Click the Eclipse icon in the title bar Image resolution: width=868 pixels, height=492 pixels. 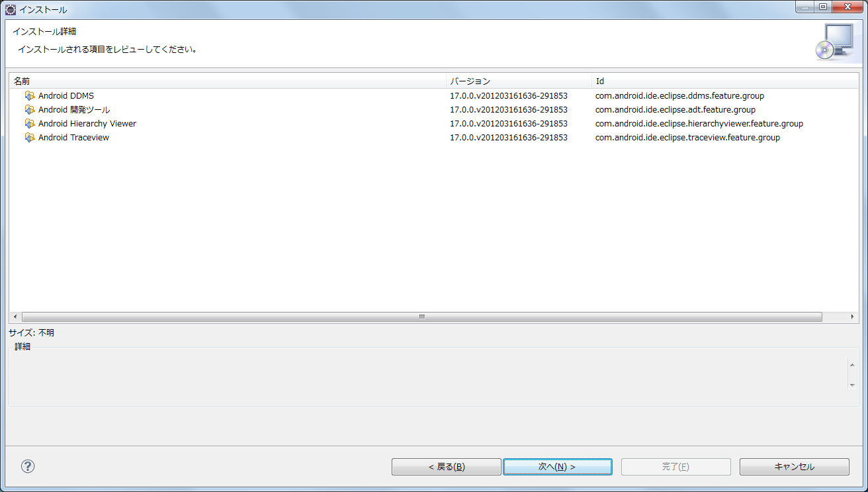pyautogui.click(x=11, y=9)
